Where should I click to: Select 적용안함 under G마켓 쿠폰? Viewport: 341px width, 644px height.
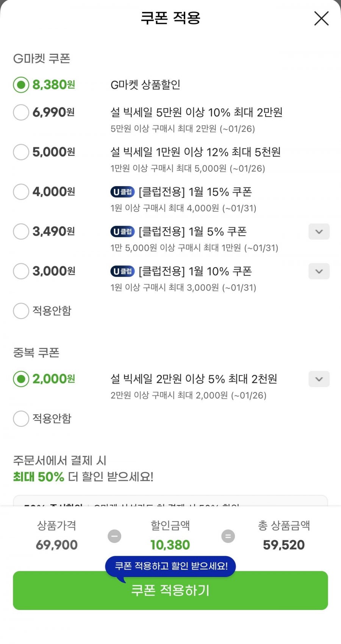coord(21,311)
